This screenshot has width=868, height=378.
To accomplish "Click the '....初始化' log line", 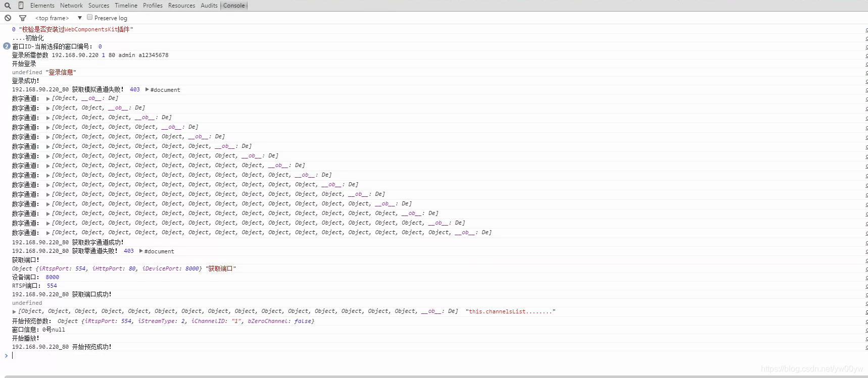I will (28, 38).
